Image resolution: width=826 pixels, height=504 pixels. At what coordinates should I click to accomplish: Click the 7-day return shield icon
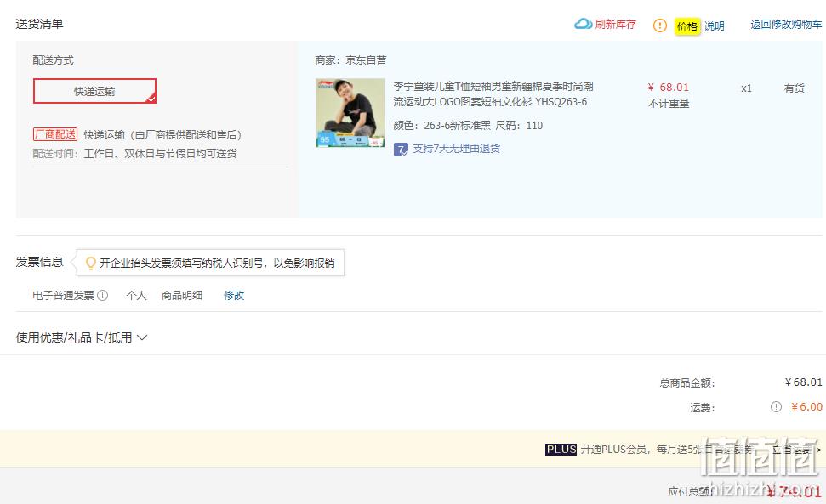(401, 150)
